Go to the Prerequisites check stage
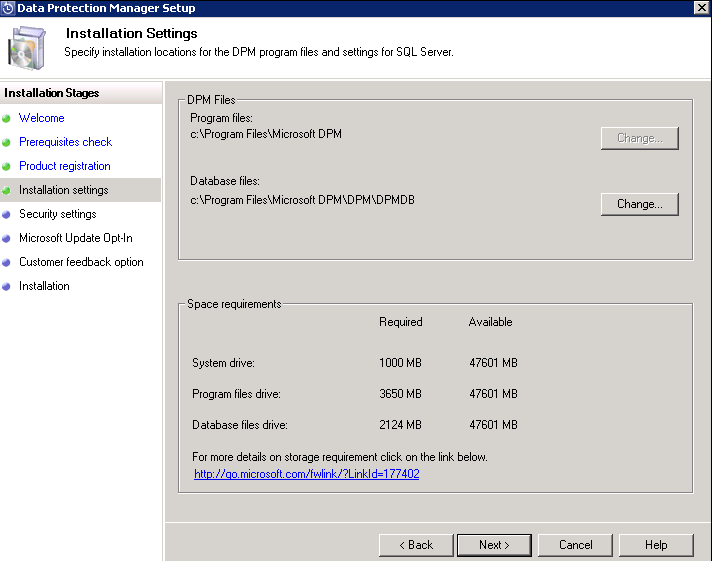 click(x=65, y=142)
